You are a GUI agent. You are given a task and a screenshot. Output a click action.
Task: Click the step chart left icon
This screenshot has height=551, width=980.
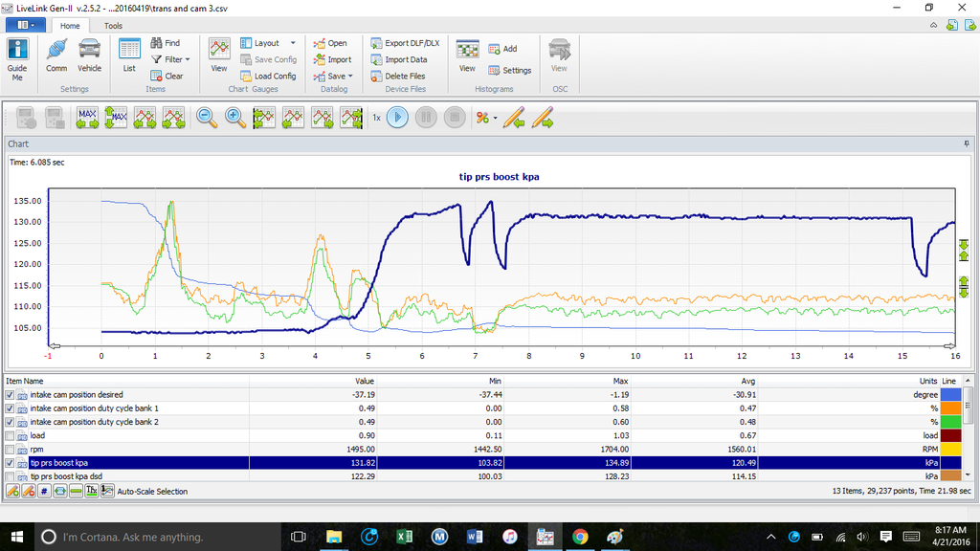(293, 118)
